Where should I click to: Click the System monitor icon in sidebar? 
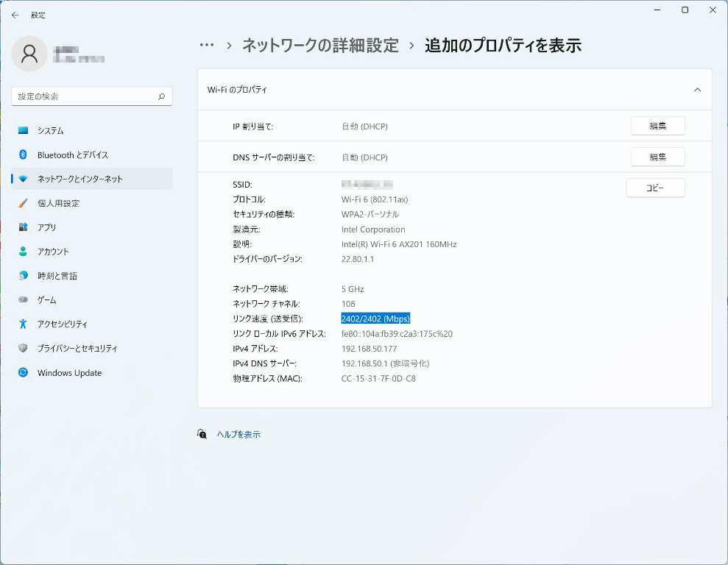[23, 131]
